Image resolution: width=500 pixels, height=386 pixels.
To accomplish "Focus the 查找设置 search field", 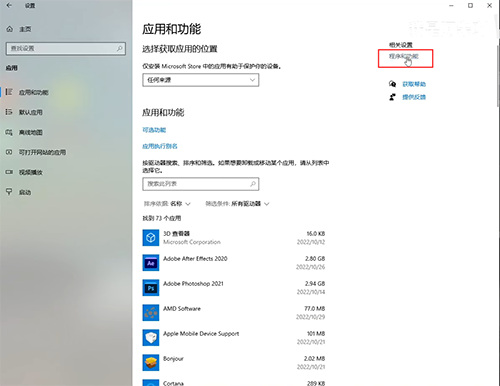I will [66, 49].
